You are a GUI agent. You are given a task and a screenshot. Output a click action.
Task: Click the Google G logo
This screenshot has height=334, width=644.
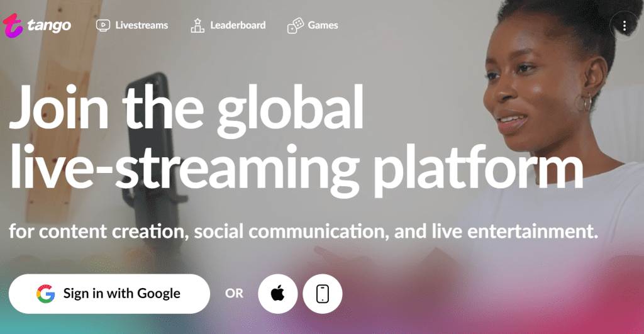45,294
